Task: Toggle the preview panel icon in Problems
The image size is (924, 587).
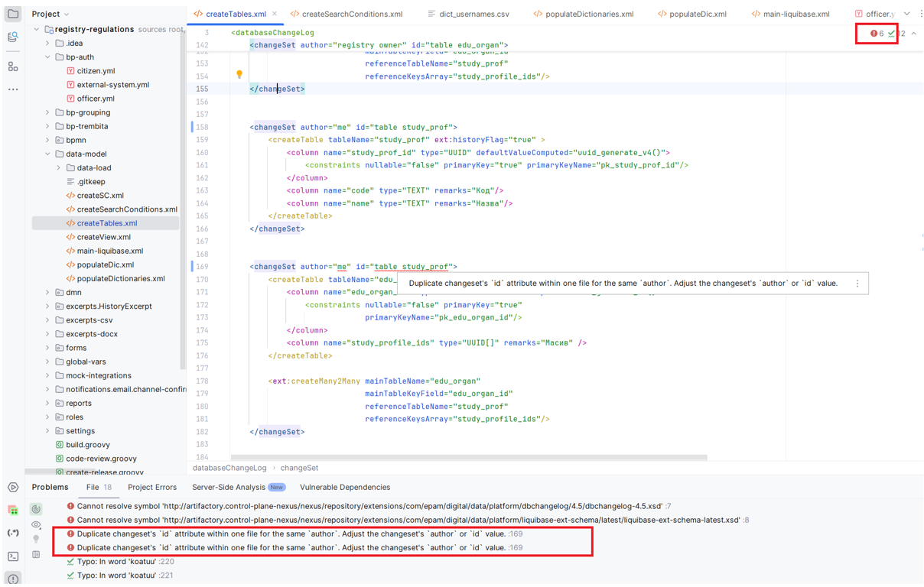Action: (x=36, y=555)
